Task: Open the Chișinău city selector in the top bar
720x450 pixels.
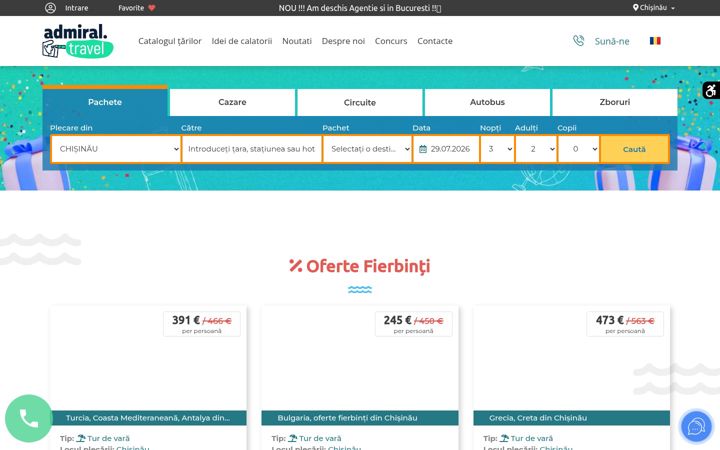Action: 654,8
